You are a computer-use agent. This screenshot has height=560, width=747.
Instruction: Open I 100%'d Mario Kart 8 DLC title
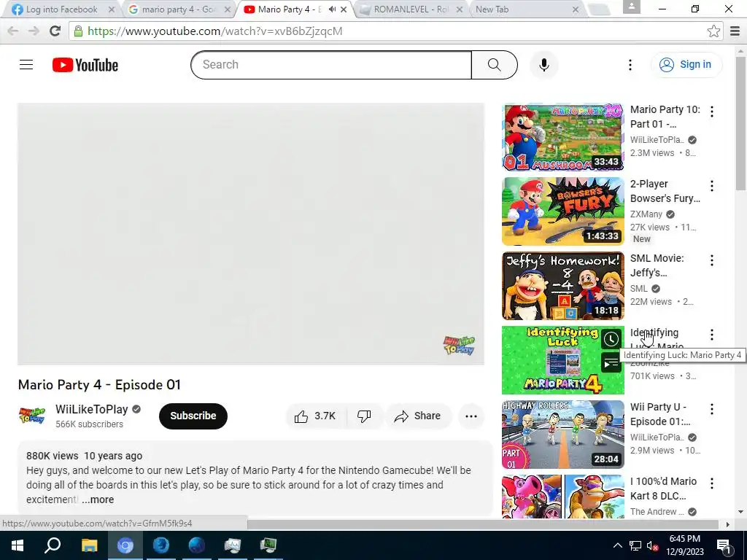[663, 489]
